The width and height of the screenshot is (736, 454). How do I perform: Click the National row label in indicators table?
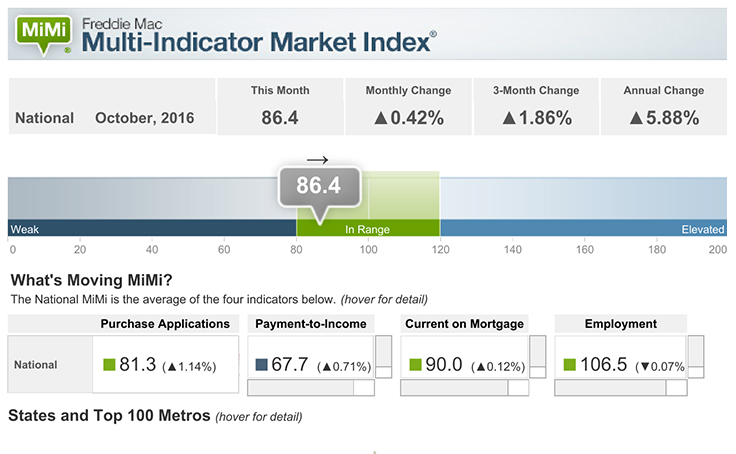pos(36,365)
